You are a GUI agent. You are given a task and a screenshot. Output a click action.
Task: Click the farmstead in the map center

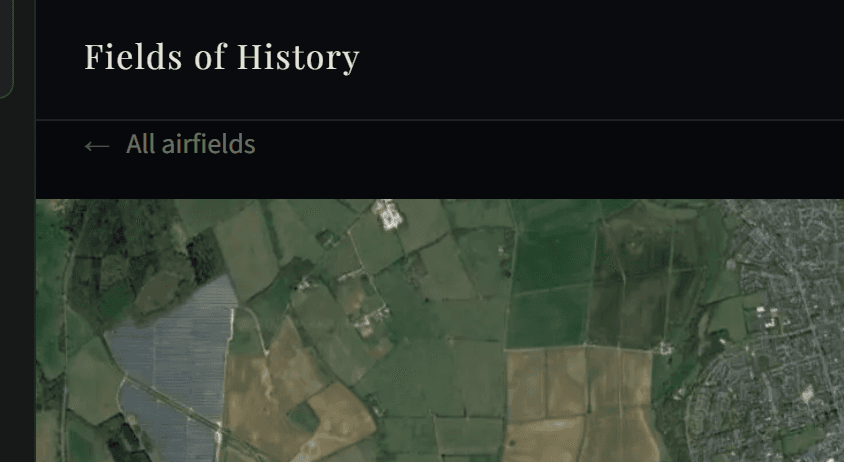tap(372, 318)
